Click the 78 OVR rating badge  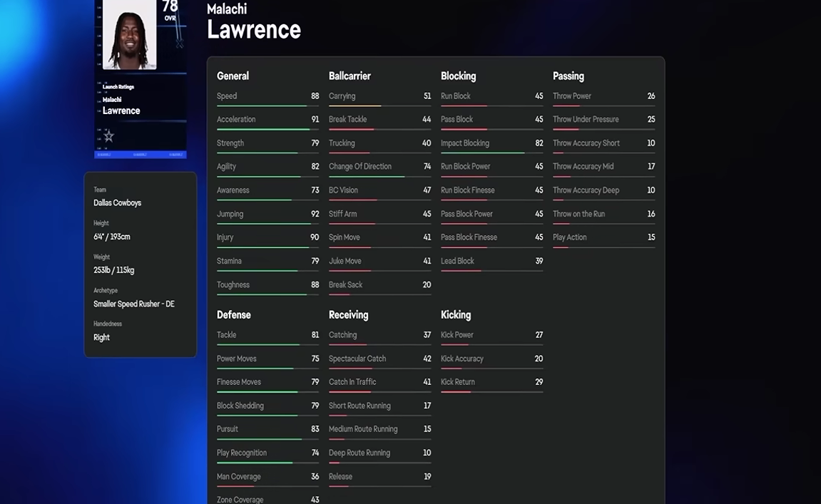(x=170, y=11)
